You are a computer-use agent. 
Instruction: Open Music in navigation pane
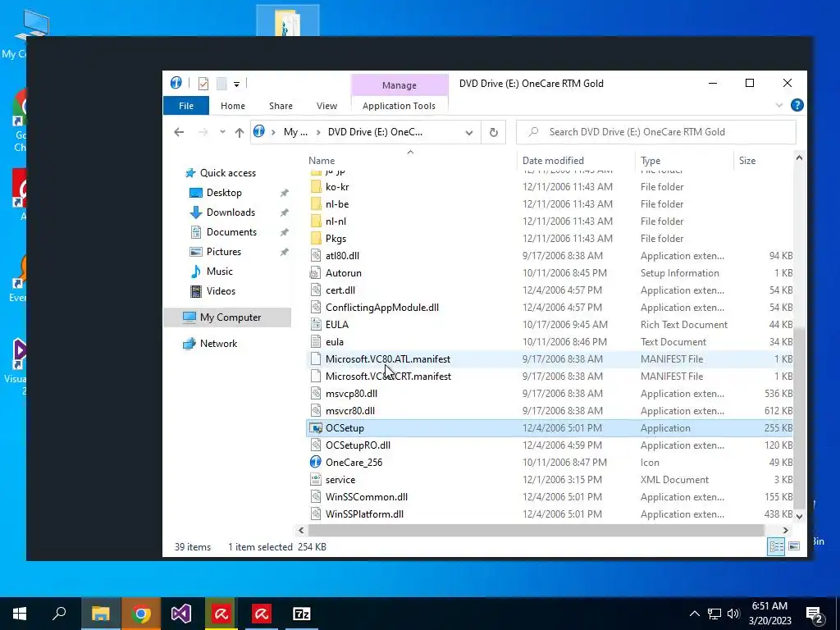[220, 271]
